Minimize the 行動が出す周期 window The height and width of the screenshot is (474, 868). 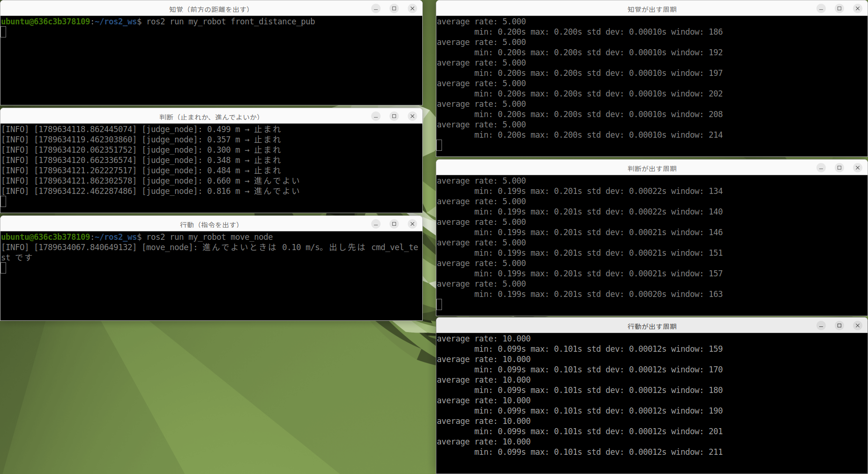click(821, 326)
